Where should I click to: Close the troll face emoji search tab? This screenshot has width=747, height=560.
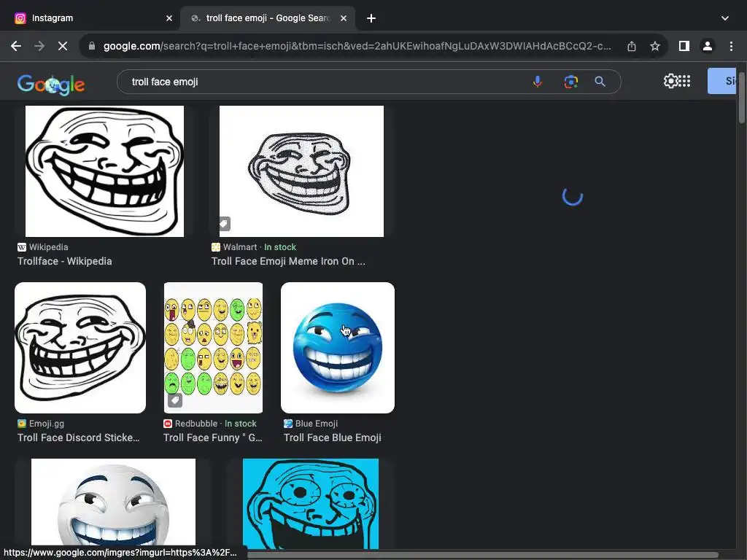pyautogui.click(x=344, y=18)
